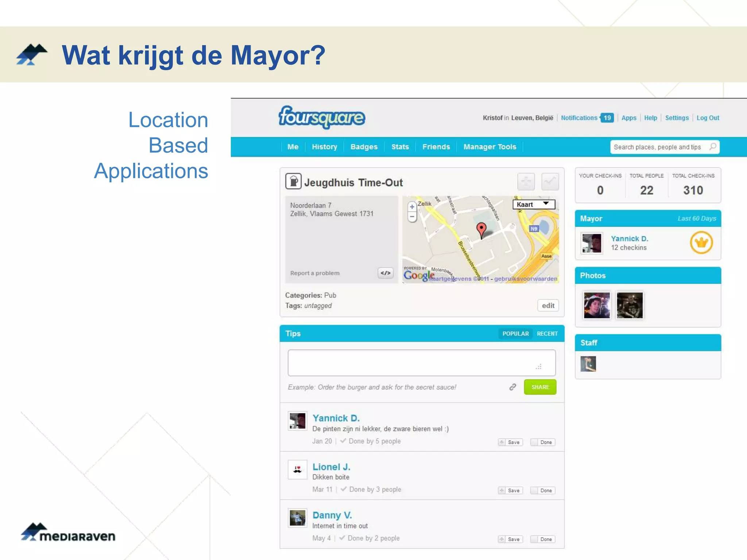
Task: Save Danny V.'s tip
Action: (510, 539)
